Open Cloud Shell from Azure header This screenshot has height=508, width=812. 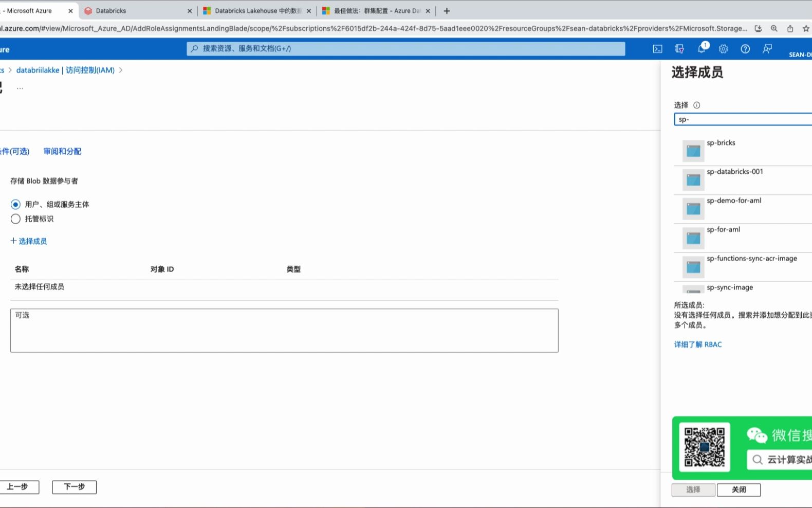click(657, 49)
